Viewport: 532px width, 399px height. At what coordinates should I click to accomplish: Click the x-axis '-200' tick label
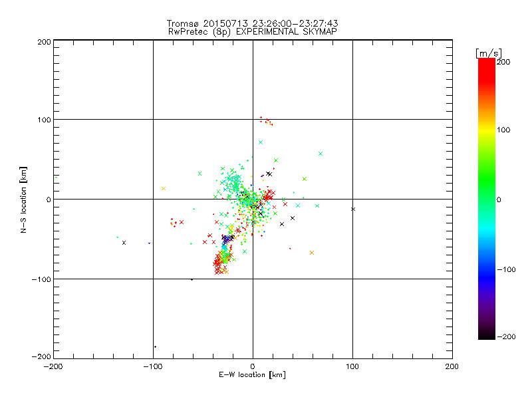tap(53, 367)
